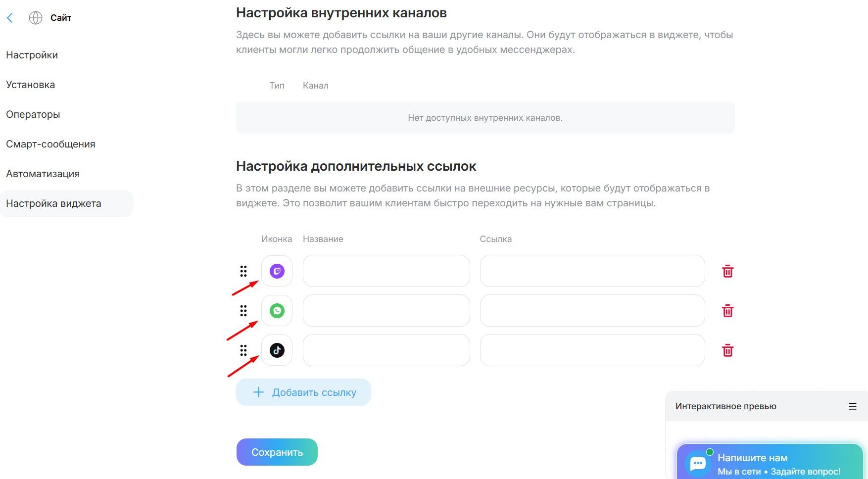Click the back arrow beside Сайт
The height and width of the screenshot is (479, 868).
pos(10,18)
